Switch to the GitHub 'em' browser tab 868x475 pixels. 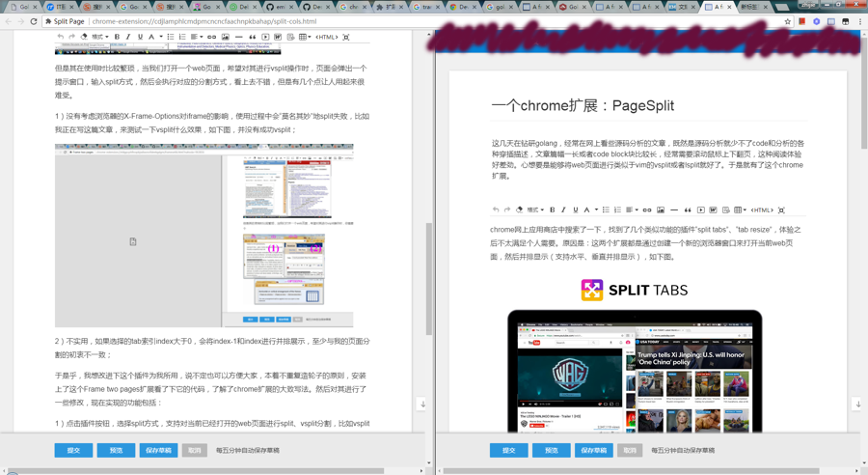(x=279, y=7)
